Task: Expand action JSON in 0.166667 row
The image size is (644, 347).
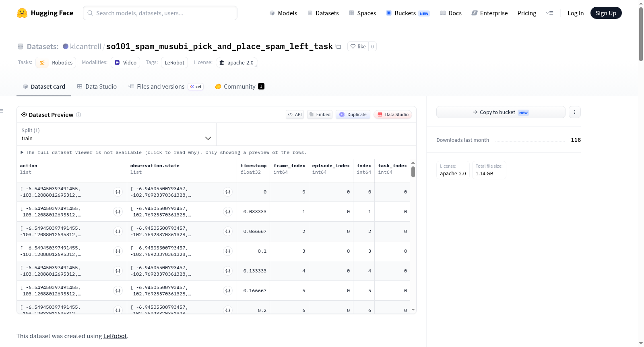Action: coord(118,291)
